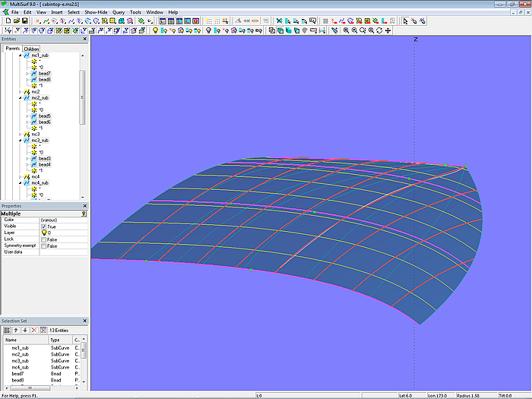Toggle the Visible True checkbox
Viewport: 532px width, 399px height.
43,226
